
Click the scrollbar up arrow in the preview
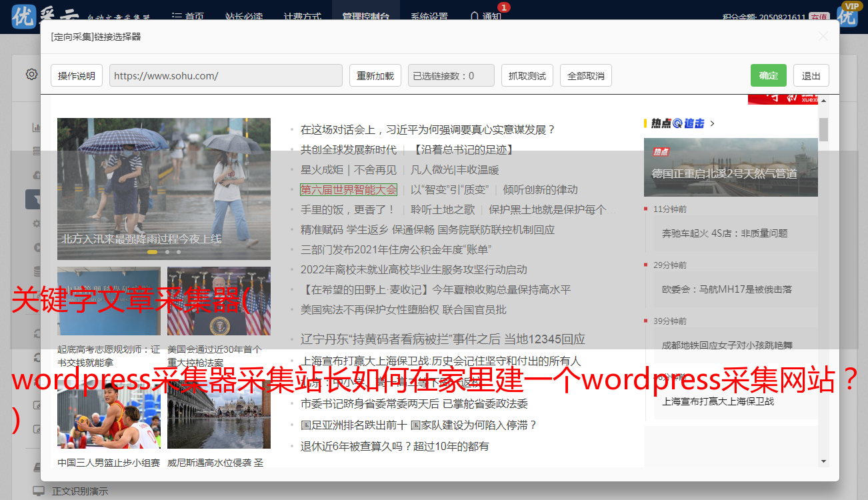(x=823, y=101)
